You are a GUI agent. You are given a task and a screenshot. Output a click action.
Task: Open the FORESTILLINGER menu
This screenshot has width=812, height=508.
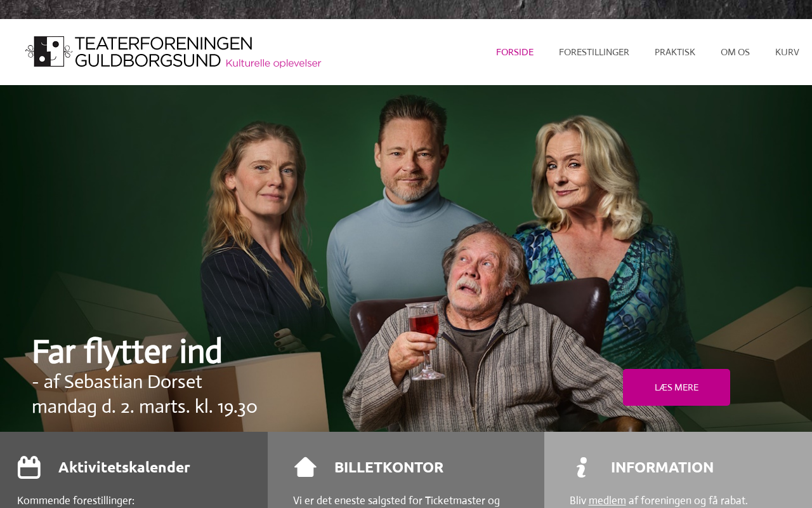pos(594,52)
